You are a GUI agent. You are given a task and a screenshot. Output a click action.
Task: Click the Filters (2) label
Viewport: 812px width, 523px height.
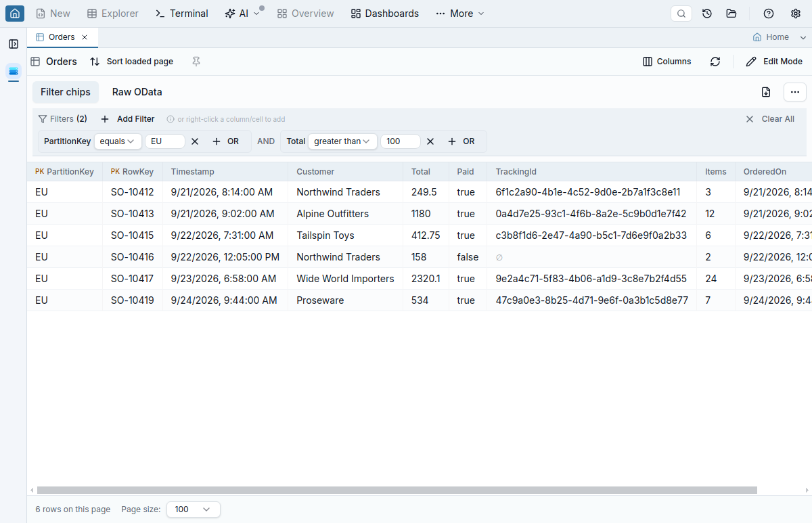(63, 119)
